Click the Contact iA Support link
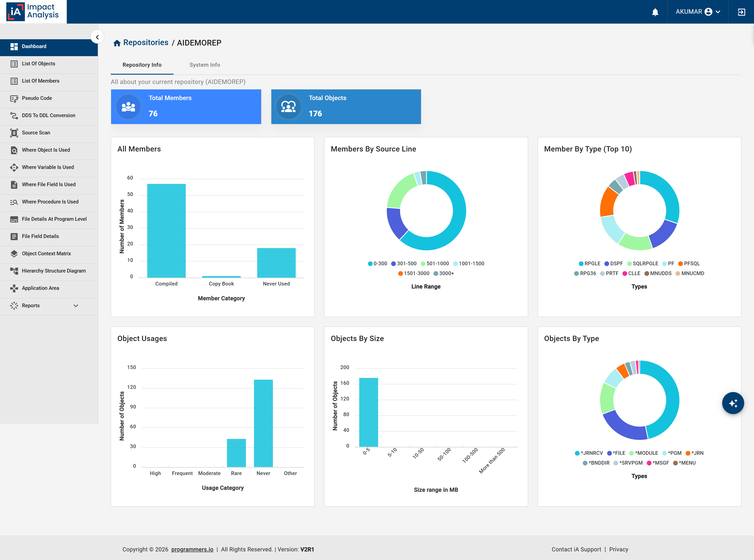 point(576,549)
